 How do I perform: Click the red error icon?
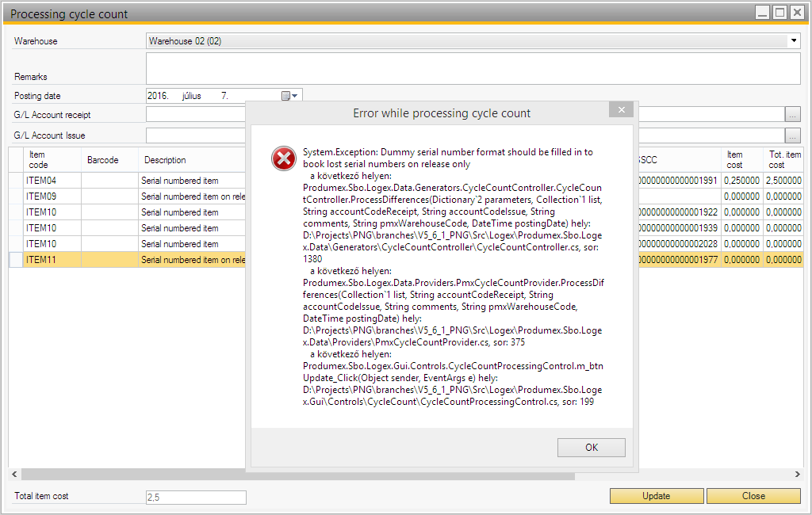(283, 158)
